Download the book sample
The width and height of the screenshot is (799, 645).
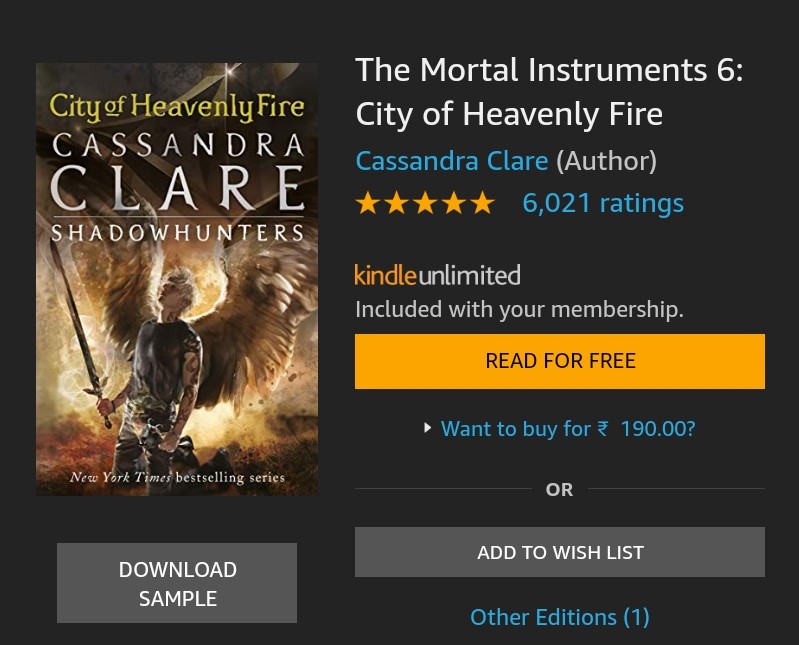(177, 583)
